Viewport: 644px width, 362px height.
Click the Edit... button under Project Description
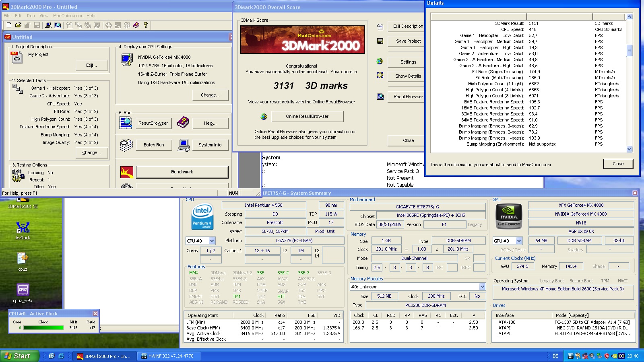92,65
